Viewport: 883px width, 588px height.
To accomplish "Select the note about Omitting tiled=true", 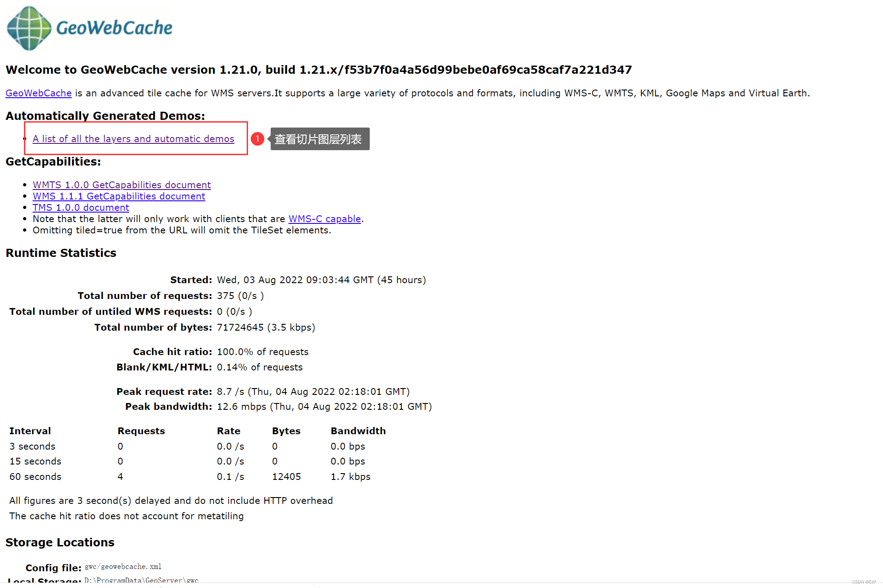I will [182, 230].
